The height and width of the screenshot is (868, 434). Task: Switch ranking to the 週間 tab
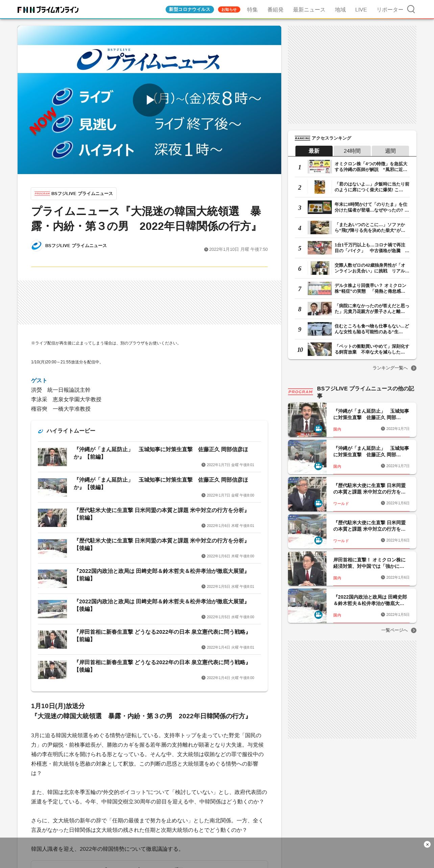coord(390,151)
